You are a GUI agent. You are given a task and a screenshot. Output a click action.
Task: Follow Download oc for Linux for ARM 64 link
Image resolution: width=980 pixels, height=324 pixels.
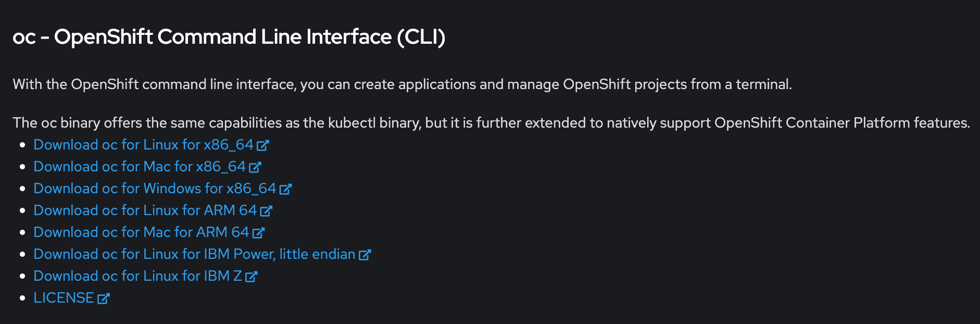(145, 210)
